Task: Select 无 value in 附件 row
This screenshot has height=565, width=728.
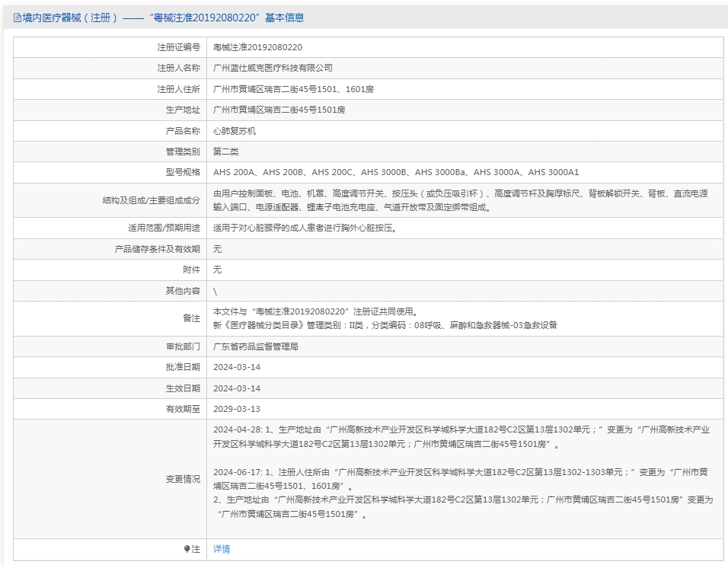Action: point(217,270)
